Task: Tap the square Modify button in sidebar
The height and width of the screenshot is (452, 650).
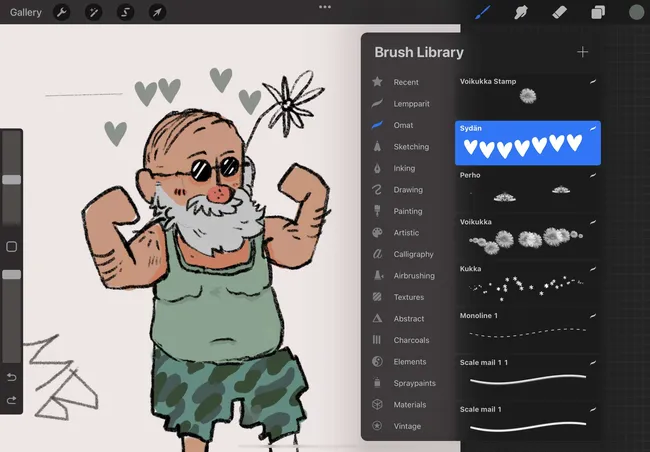Action: click(x=12, y=247)
